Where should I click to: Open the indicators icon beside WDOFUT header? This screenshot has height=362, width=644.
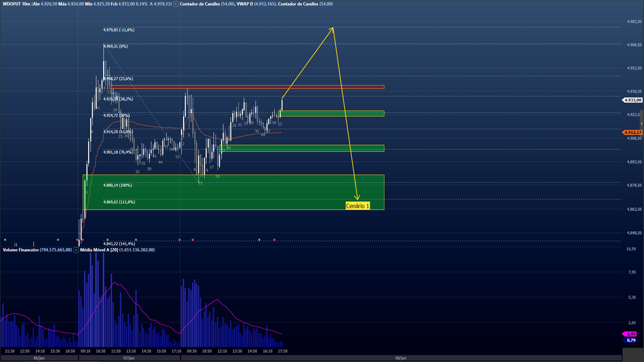click(x=176, y=4)
